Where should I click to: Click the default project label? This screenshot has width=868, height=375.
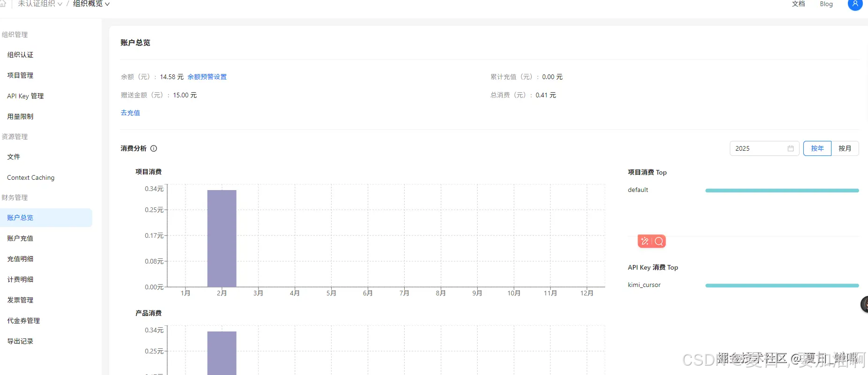(x=638, y=190)
